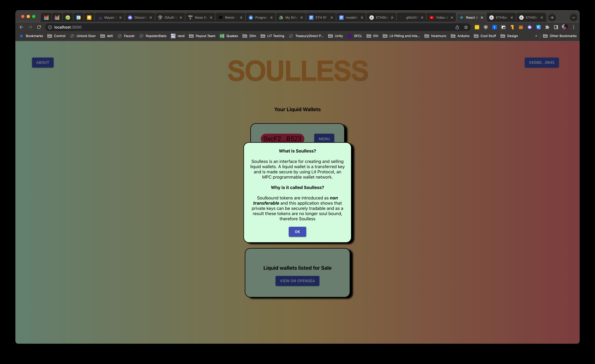This screenshot has height=364, width=595.
Task: Click the 0xcF2...B523 wallet address chip
Action: pyautogui.click(x=282, y=138)
